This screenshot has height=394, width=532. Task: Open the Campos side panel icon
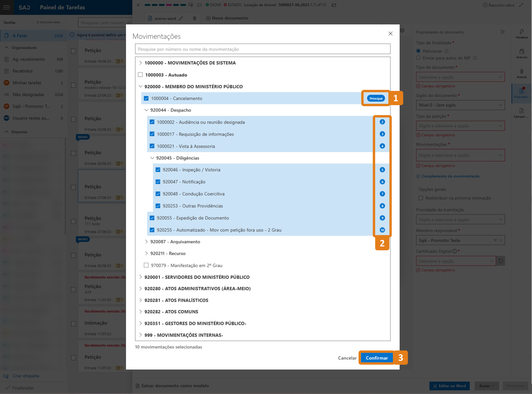pos(521,113)
